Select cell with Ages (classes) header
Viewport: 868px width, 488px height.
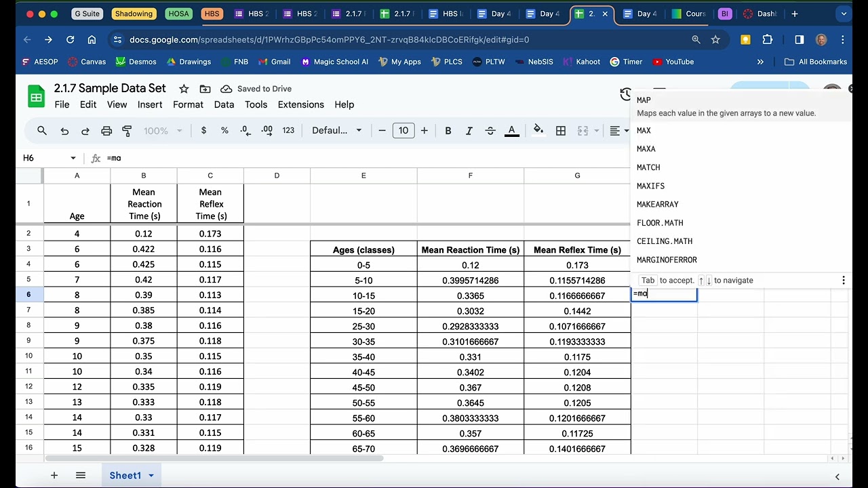pos(363,250)
